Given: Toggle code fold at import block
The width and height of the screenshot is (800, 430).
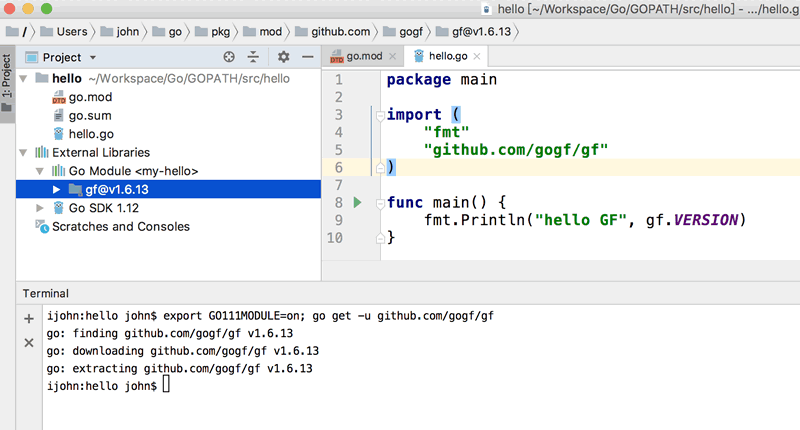Looking at the screenshot, I should pos(379,115).
